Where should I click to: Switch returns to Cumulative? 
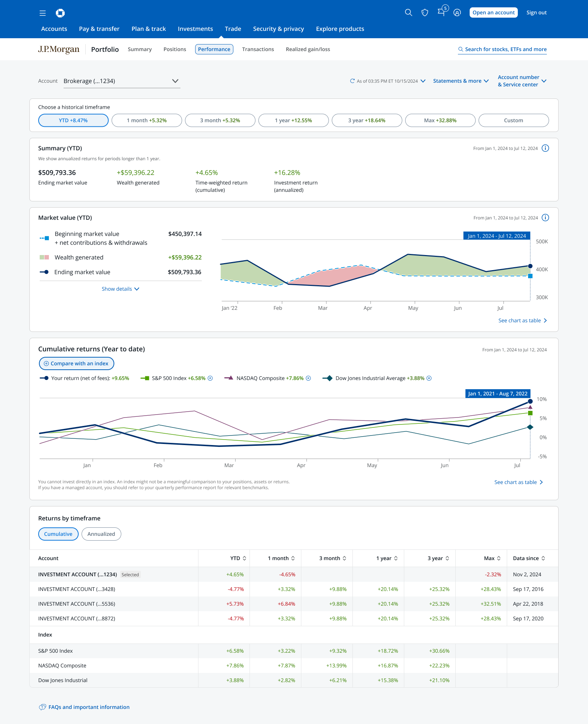coord(58,534)
